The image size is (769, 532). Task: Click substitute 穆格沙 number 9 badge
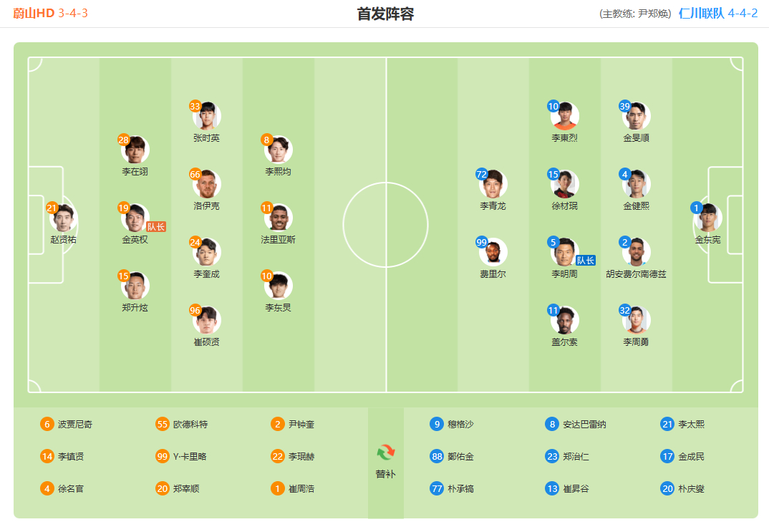point(437,424)
